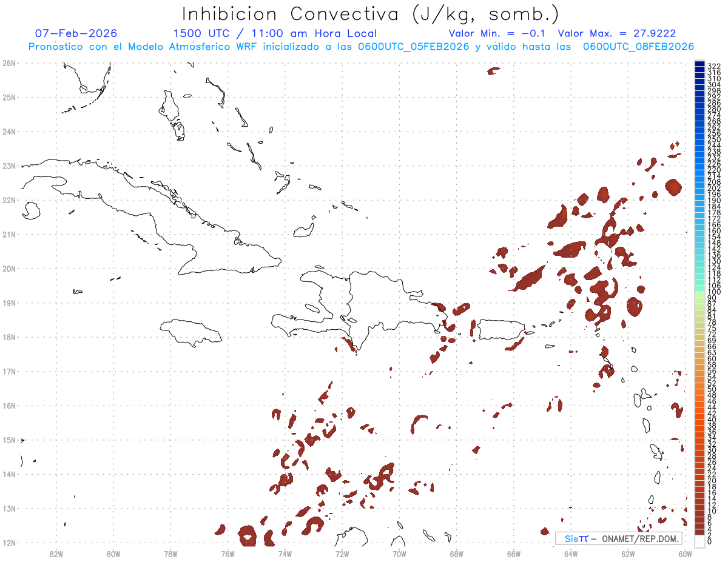Click the initialization stamp "0600UTC_05FEB2026"
The image size is (728, 562).
[x=414, y=47]
